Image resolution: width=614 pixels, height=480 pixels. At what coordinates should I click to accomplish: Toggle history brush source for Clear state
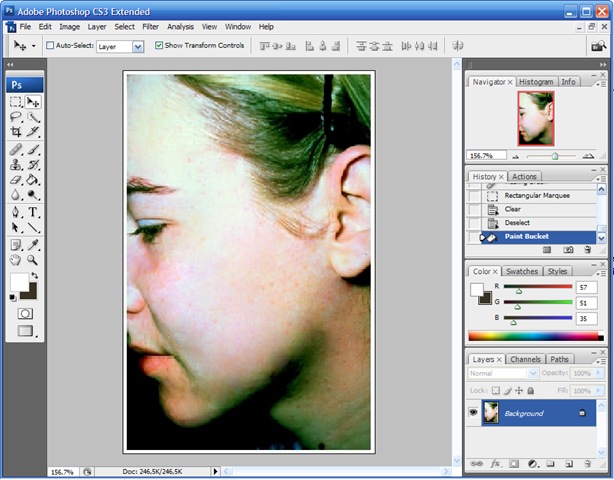pyautogui.click(x=474, y=209)
